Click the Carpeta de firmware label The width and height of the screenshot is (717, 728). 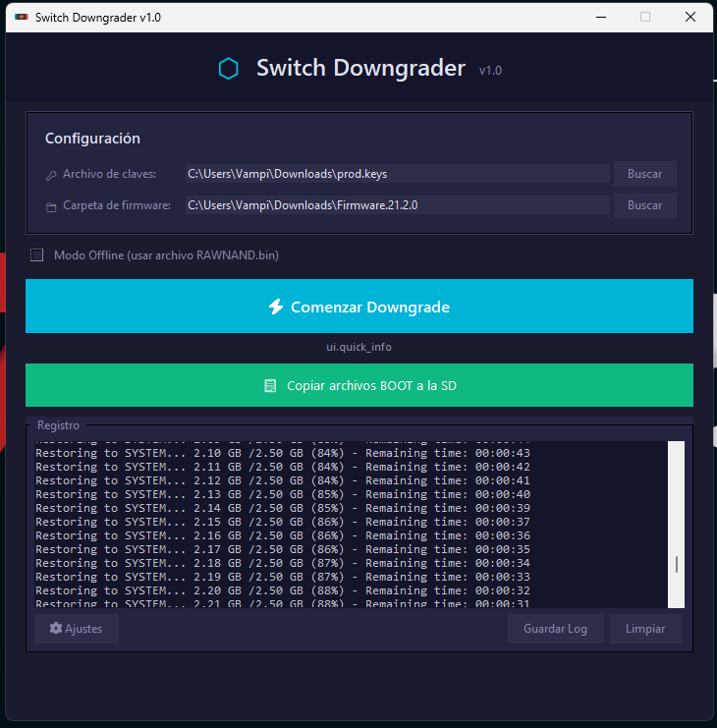pyautogui.click(x=117, y=205)
